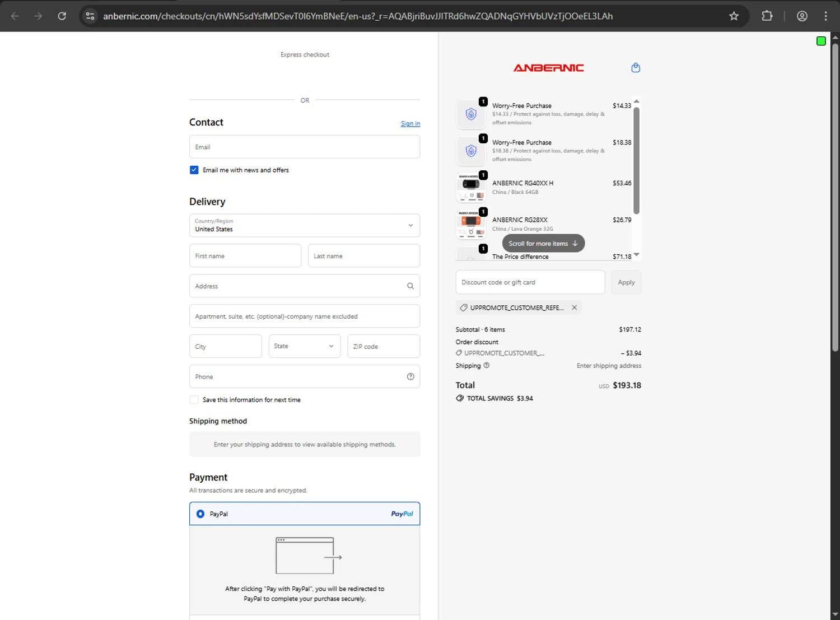840x620 pixels.
Task: Click browser address bar URL
Action: tap(358, 16)
